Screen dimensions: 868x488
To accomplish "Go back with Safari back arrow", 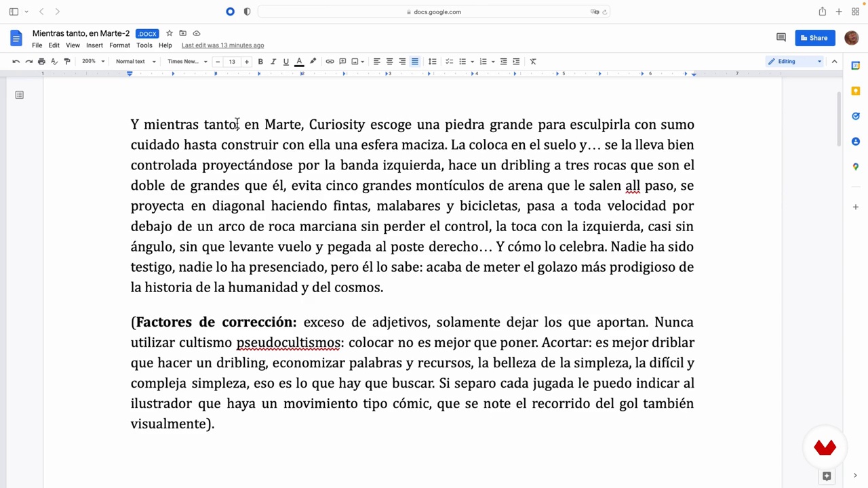I will (x=41, y=12).
